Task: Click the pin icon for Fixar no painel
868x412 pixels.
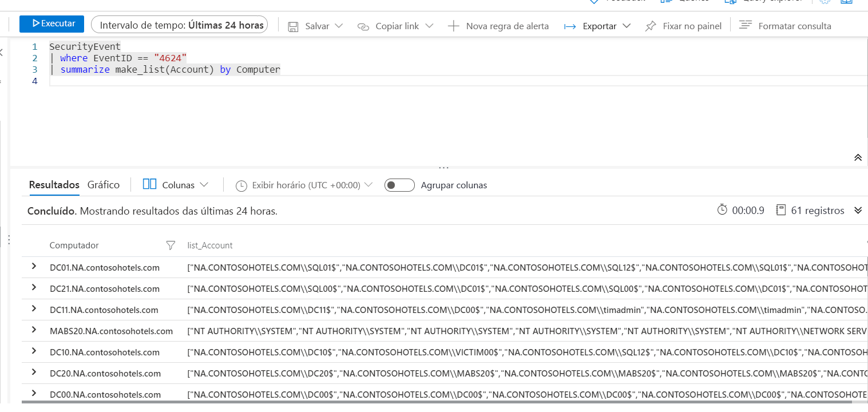Action: tap(651, 26)
